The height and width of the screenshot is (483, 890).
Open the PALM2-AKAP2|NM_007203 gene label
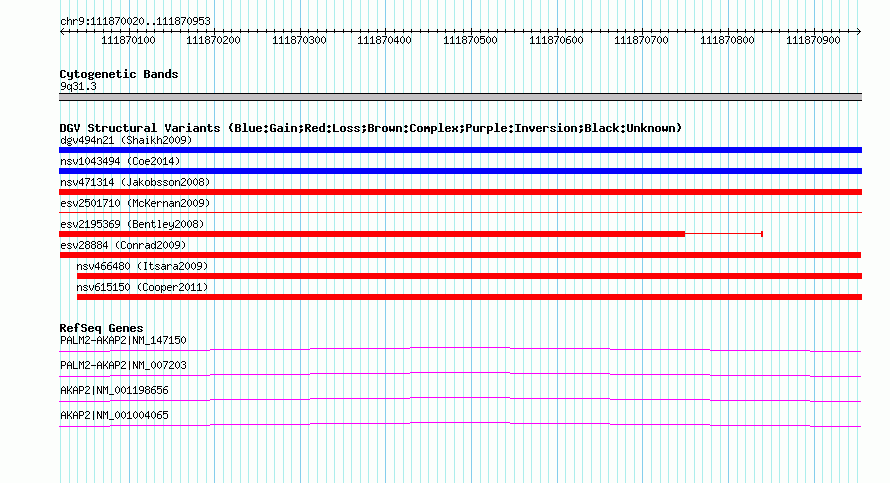123,366
